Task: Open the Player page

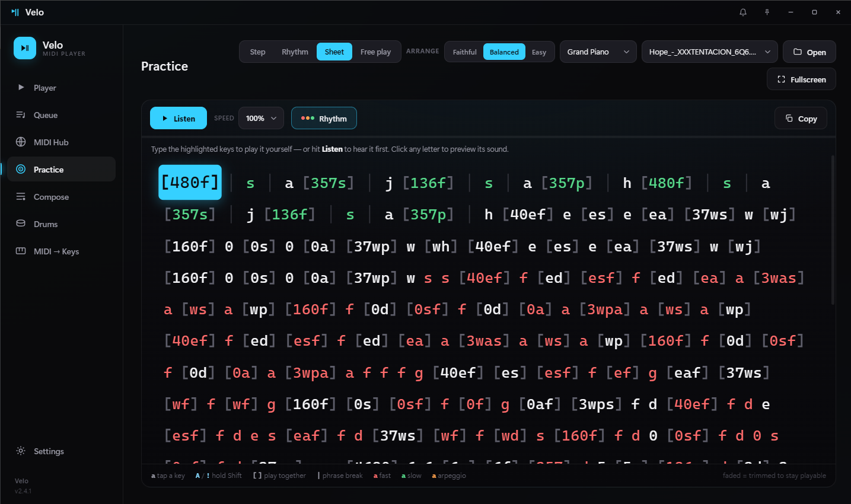Action: pyautogui.click(x=61, y=87)
